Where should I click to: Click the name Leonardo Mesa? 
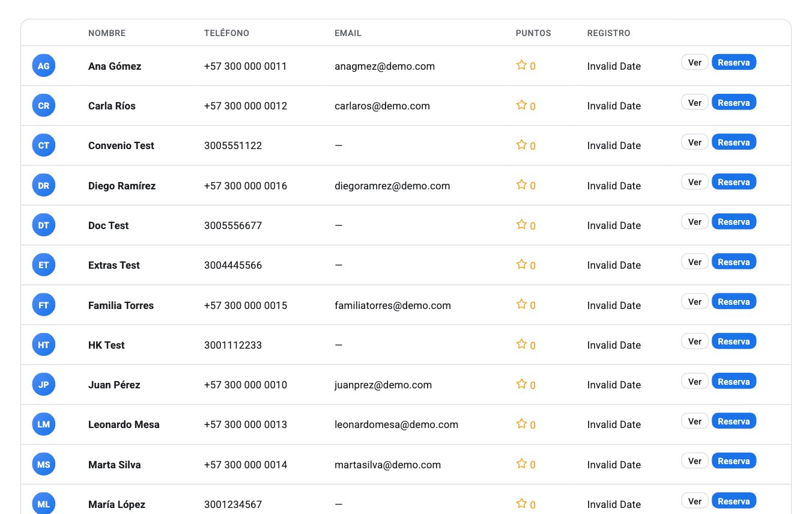coord(124,424)
